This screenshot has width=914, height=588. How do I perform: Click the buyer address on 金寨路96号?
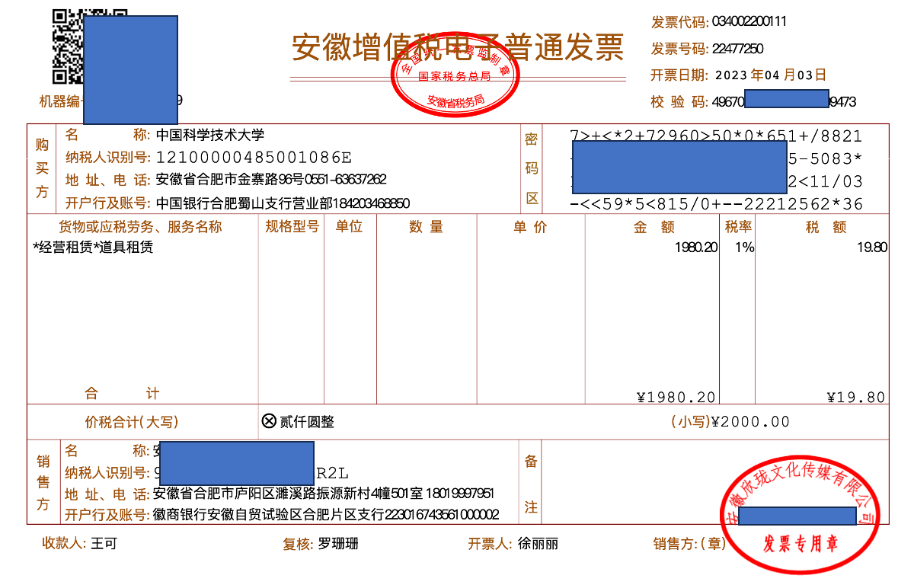pyautogui.click(x=271, y=180)
